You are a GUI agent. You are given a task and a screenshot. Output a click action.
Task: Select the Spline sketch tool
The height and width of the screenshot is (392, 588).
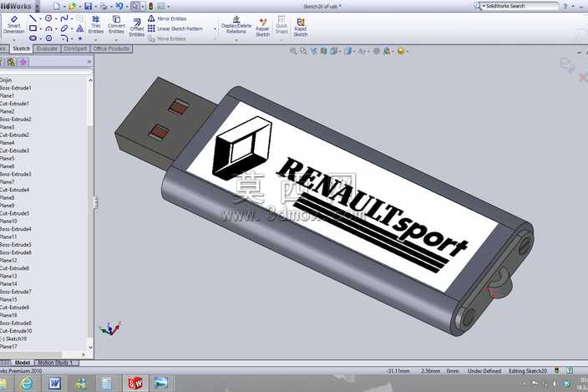[64, 18]
